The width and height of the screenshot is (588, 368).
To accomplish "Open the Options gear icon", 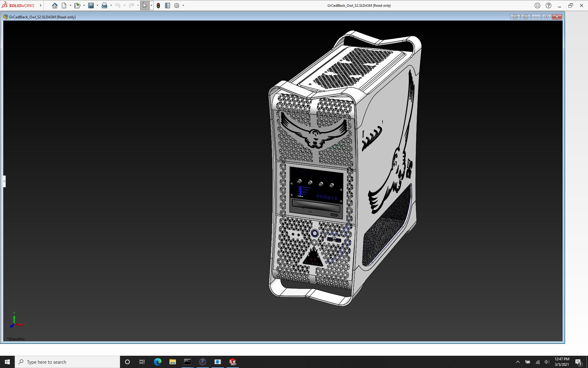I will (x=177, y=6).
